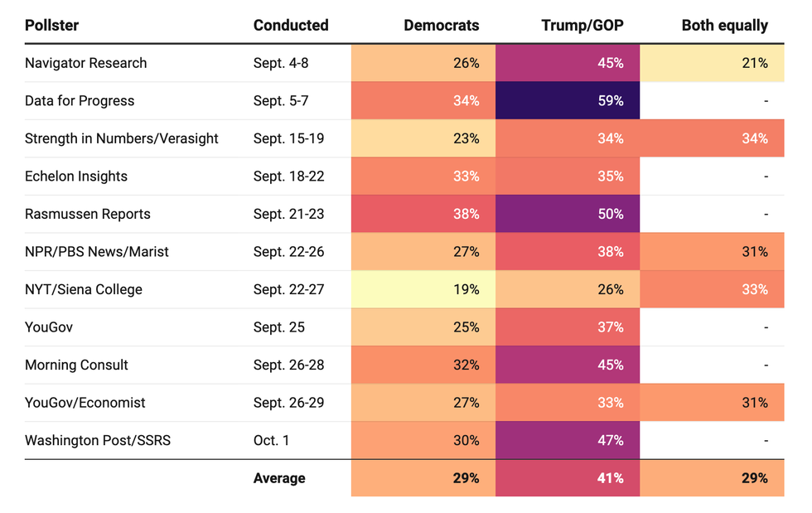Select the pale yellow 19% Democrats cell

pyautogui.click(x=423, y=289)
